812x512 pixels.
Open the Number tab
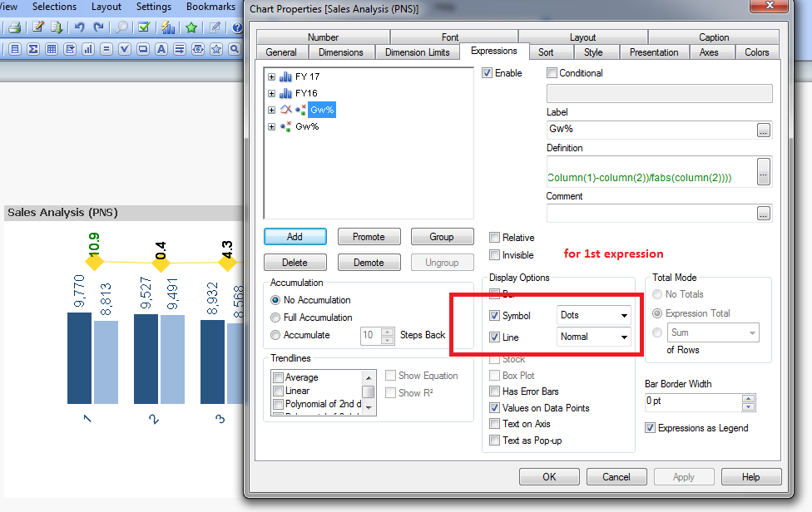[x=323, y=37]
